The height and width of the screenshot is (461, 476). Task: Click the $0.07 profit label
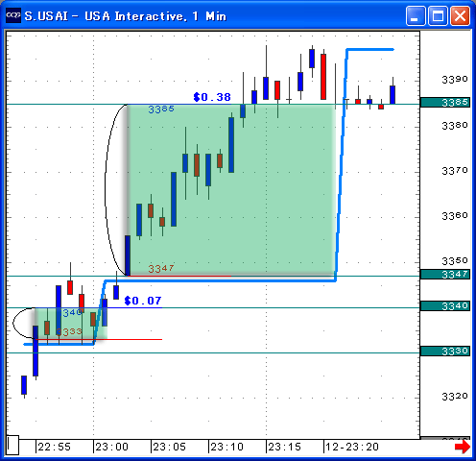pyautogui.click(x=143, y=301)
